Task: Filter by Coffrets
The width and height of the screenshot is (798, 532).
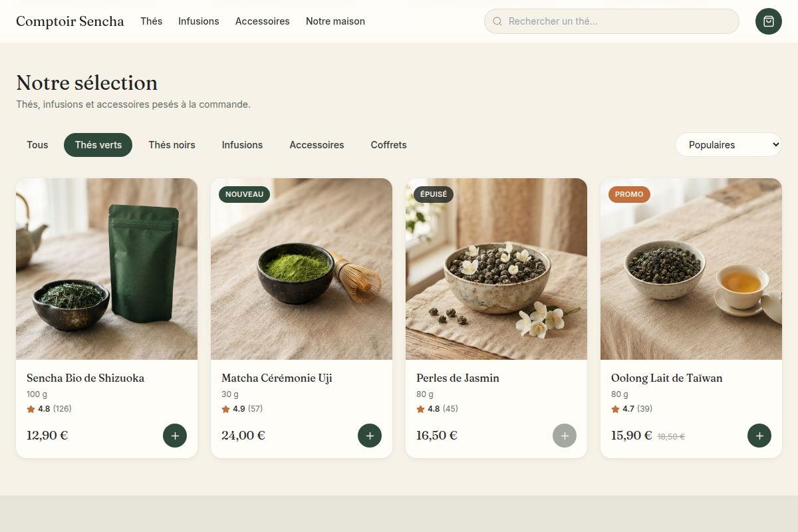Action: [388, 145]
